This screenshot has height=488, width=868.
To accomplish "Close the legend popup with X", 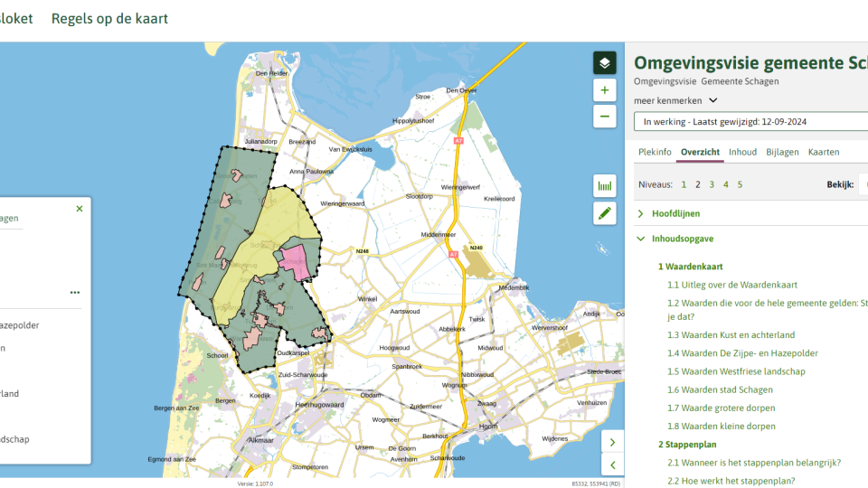I will [79, 209].
